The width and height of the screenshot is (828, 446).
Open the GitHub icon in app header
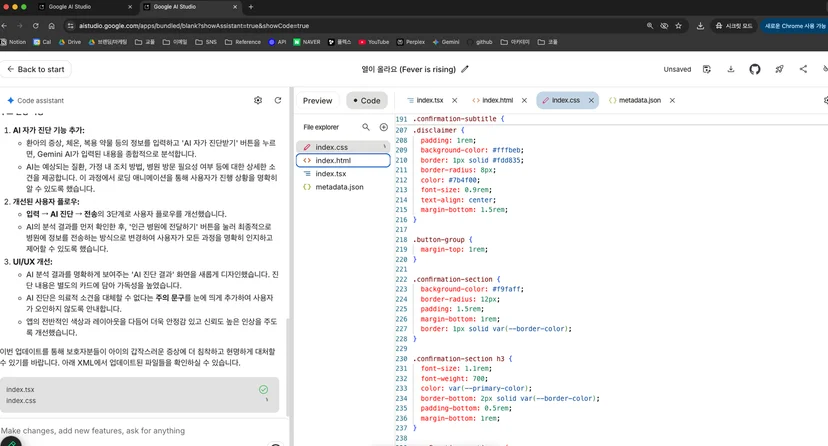[x=755, y=69]
